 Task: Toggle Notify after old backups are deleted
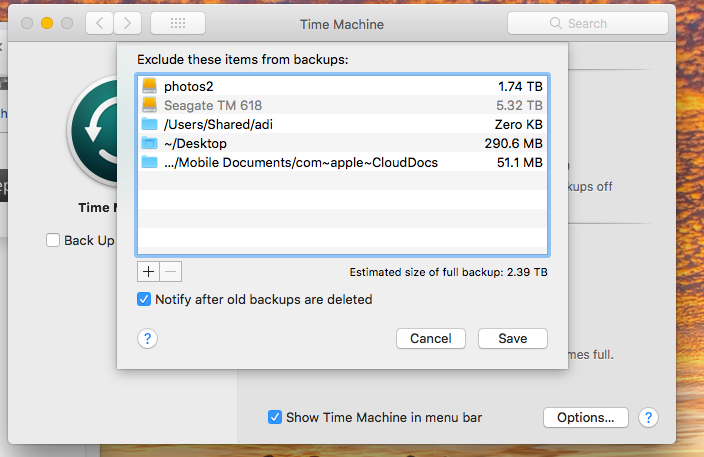[144, 299]
